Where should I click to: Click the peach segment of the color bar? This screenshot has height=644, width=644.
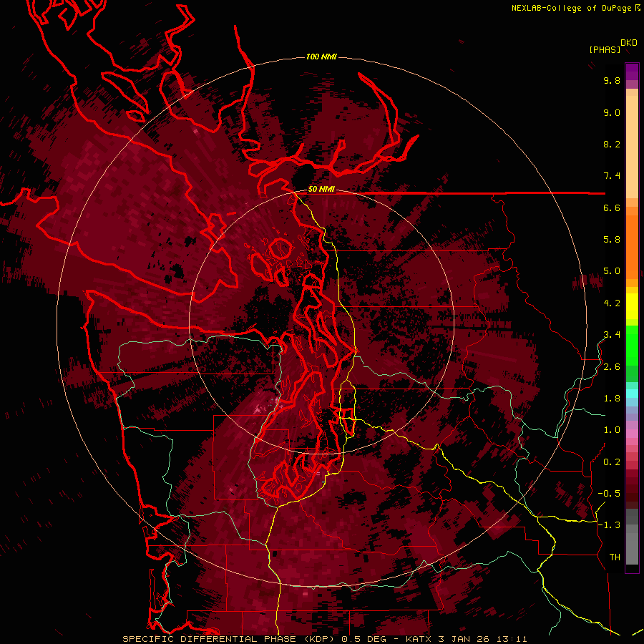click(632, 147)
